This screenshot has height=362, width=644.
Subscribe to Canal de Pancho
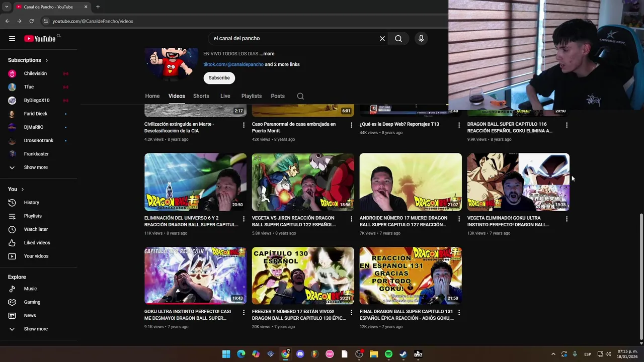[x=219, y=78]
